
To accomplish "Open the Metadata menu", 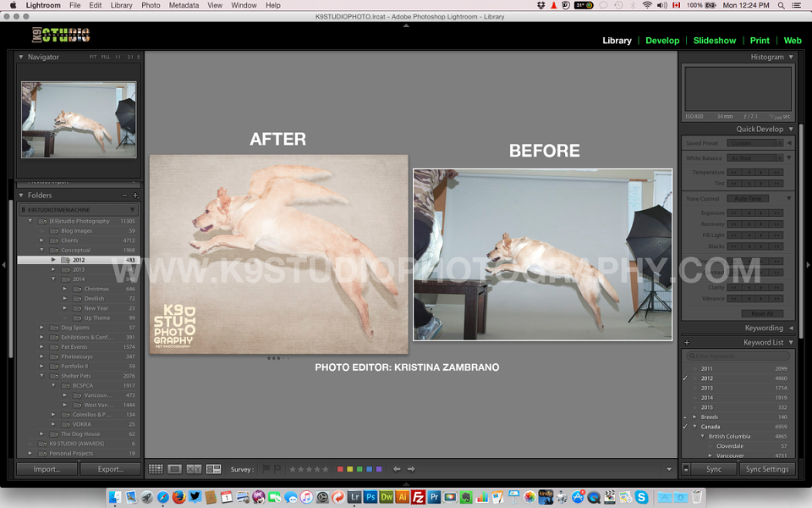I will (x=184, y=5).
